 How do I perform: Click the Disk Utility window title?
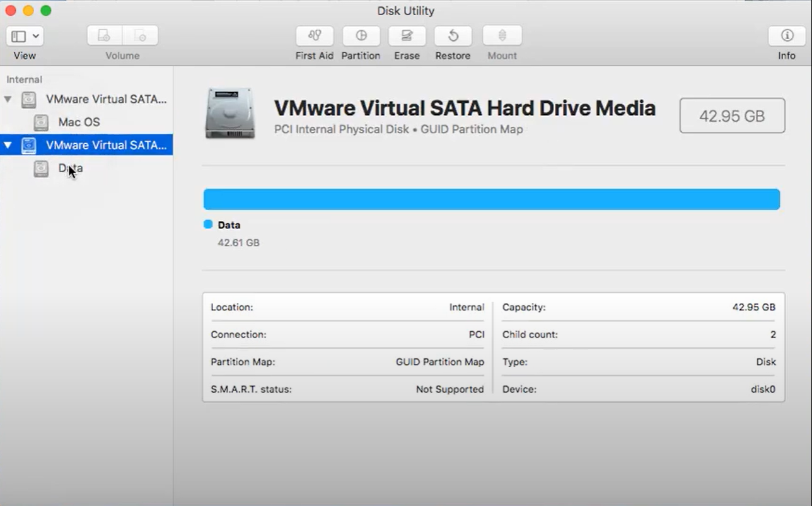[x=406, y=11]
